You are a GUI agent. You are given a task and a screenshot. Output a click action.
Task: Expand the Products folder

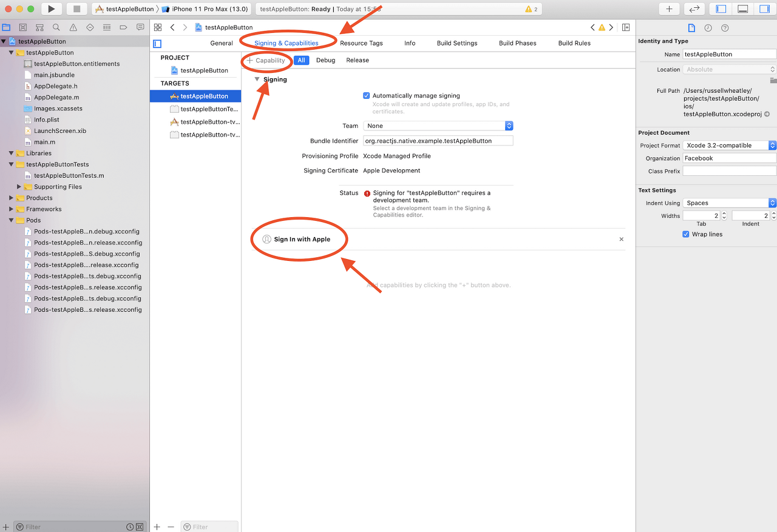pos(12,198)
